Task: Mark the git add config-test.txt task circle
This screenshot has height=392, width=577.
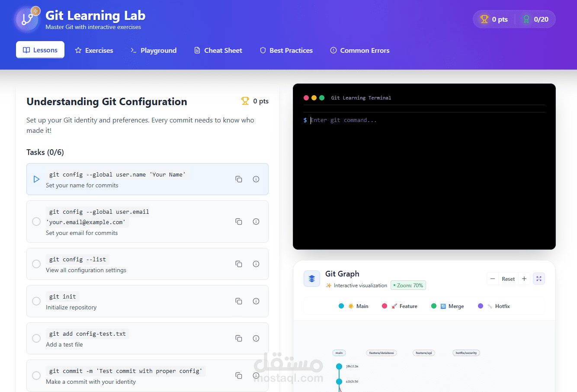Action: pos(36,338)
